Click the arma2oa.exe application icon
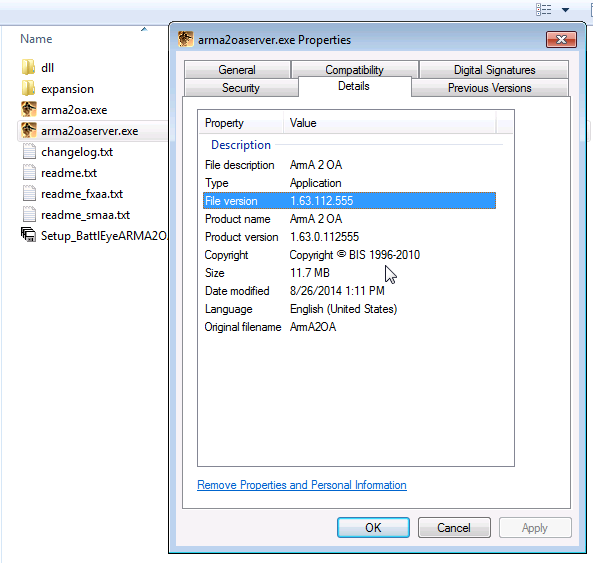Screen dimensions: 593x563 (x=29, y=110)
